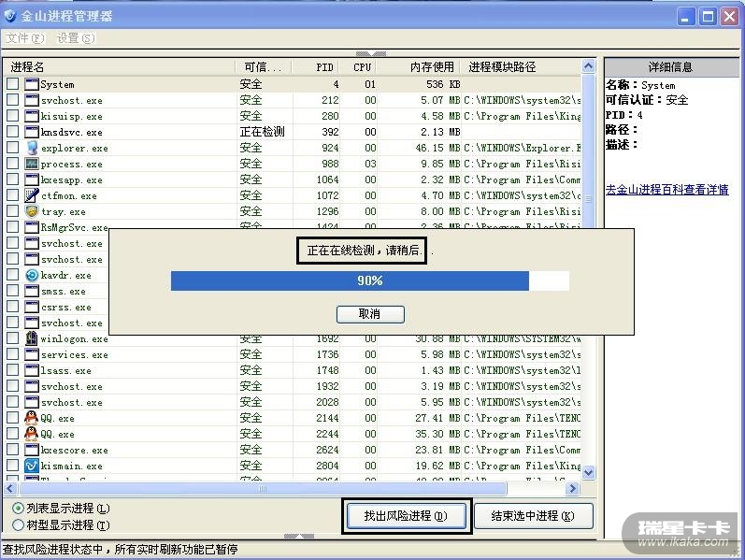
Task: Open the 设置(S) menu
Action: pos(76,38)
